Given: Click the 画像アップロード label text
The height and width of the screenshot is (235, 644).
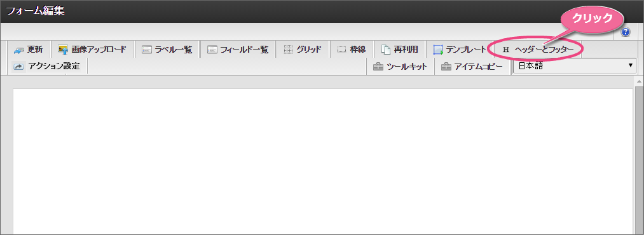Looking at the screenshot, I should coord(99,50).
